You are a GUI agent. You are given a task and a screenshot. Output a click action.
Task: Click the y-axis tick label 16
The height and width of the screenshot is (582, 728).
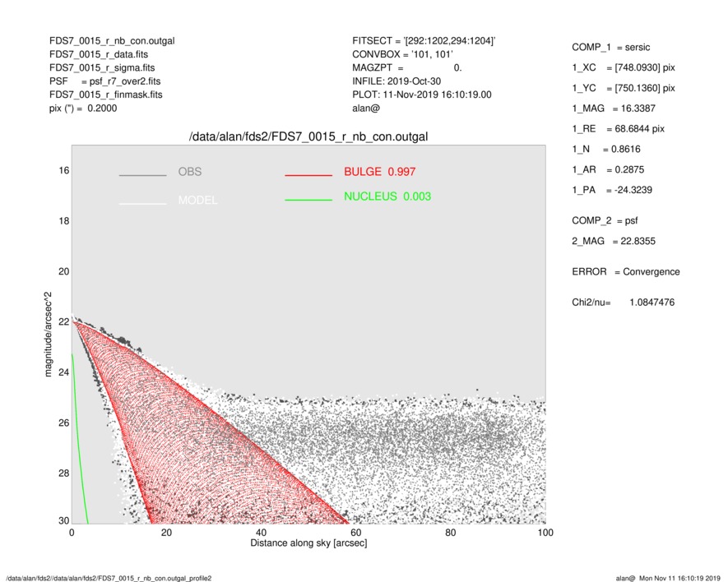(63, 171)
